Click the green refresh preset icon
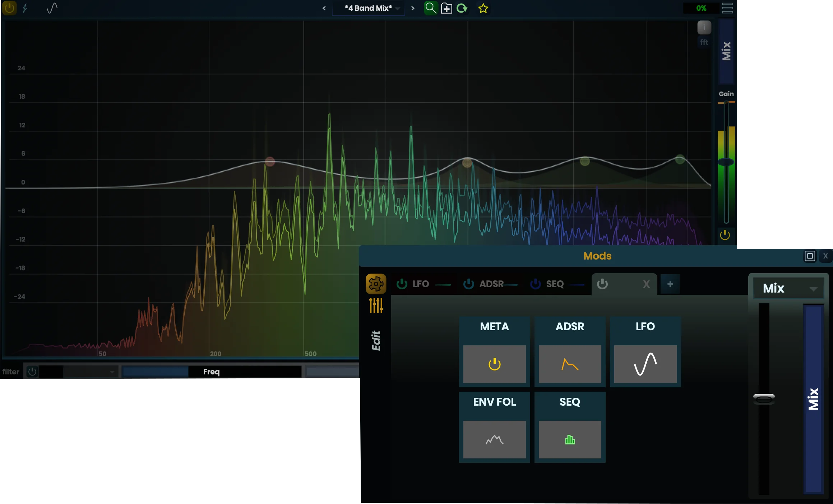This screenshot has width=833, height=504. pyautogui.click(x=462, y=8)
